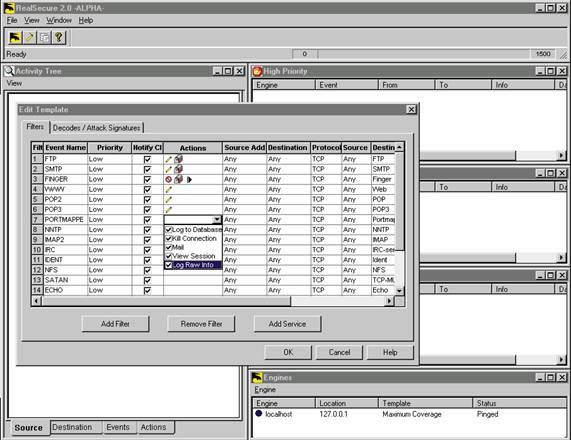Open the Help menu

coord(86,20)
